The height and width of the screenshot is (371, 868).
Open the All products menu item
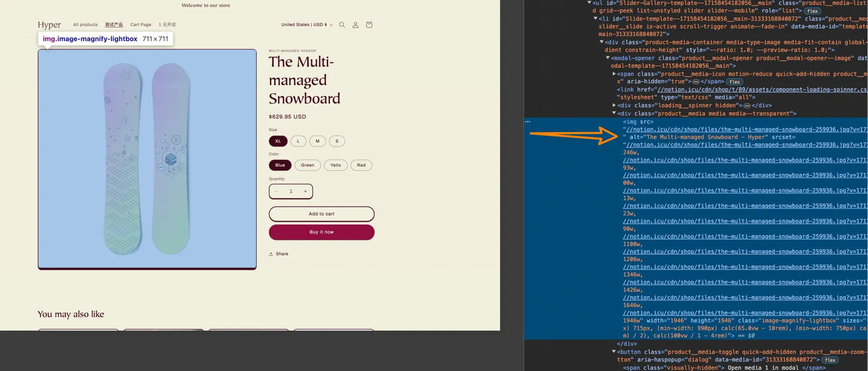tap(85, 25)
